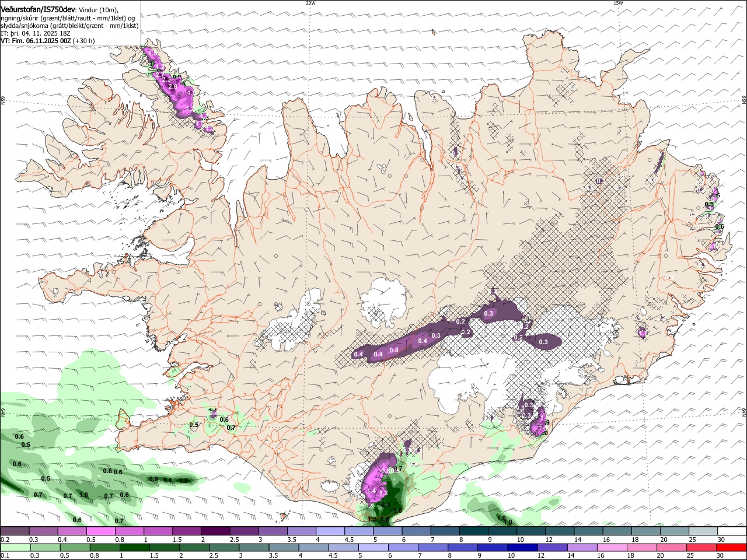Click the bright pink snow swatch for 0.5
This screenshot has height=560, width=747.
[x=100, y=531]
